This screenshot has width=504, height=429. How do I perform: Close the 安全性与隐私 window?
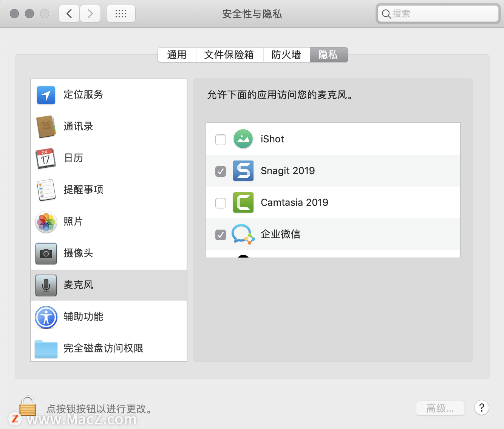tap(14, 14)
